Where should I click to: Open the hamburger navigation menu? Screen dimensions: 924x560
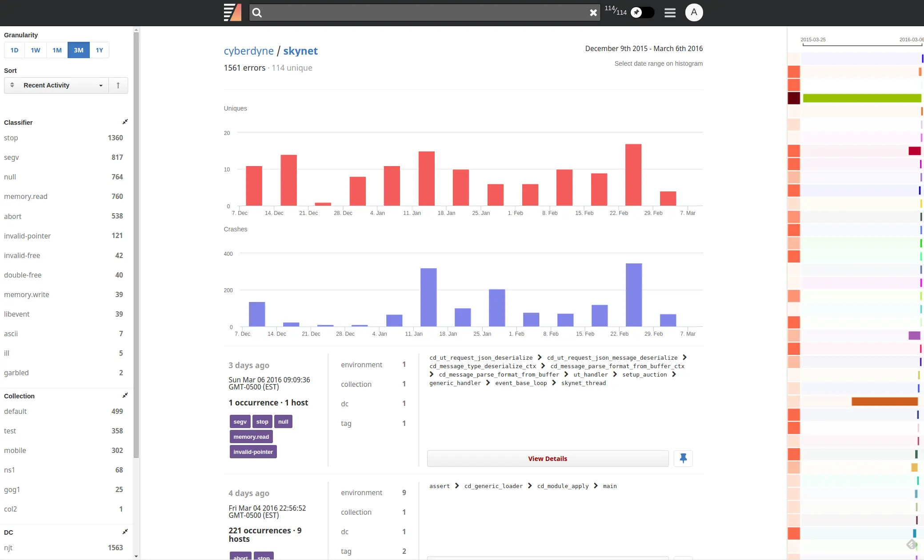tap(669, 12)
